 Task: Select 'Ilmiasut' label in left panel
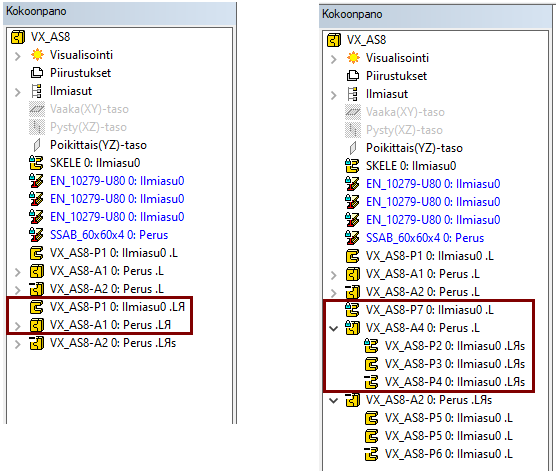71,91
